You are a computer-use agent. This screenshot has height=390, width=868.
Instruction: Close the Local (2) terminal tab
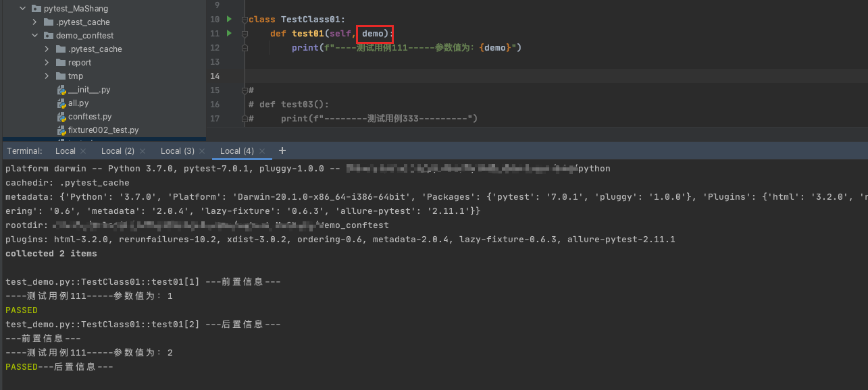click(142, 151)
